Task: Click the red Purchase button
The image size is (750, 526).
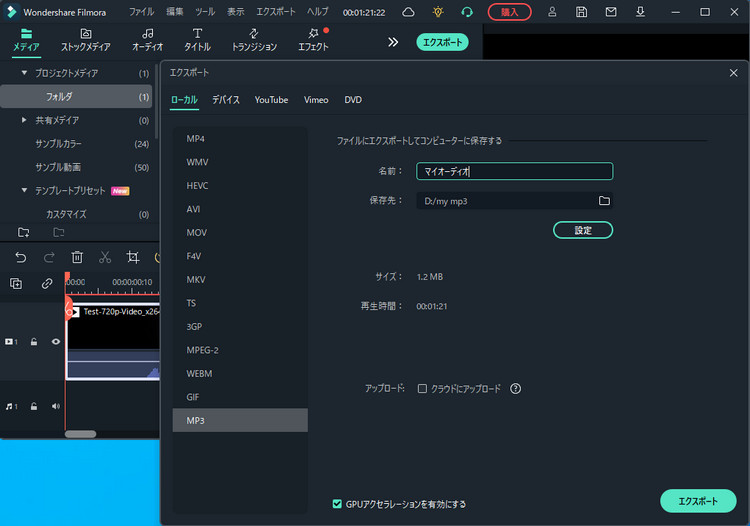Action: pyautogui.click(x=509, y=12)
